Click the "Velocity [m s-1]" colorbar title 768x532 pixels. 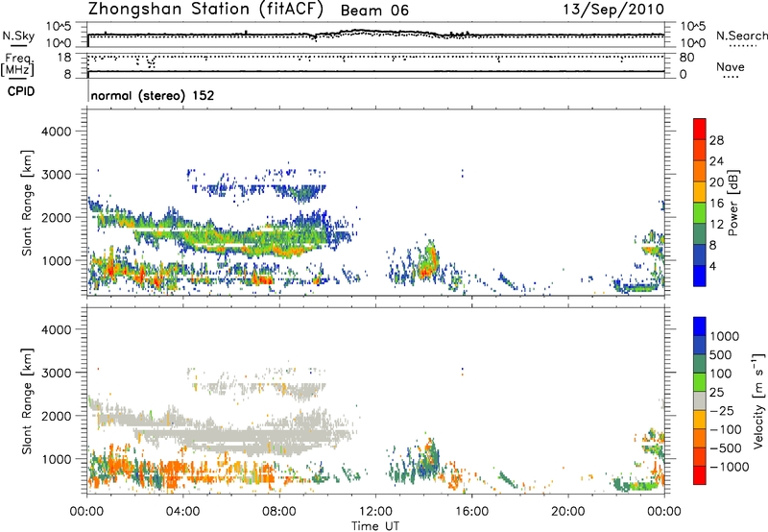tap(758, 400)
